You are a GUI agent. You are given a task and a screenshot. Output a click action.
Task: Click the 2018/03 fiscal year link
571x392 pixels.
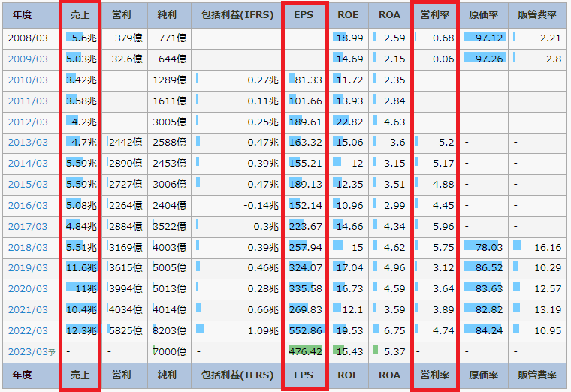pyautogui.click(x=27, y=247)
